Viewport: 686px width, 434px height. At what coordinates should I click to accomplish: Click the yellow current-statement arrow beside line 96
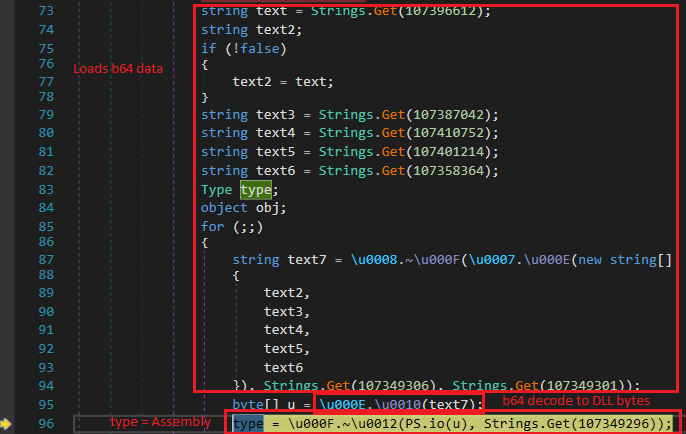(8, 424)
